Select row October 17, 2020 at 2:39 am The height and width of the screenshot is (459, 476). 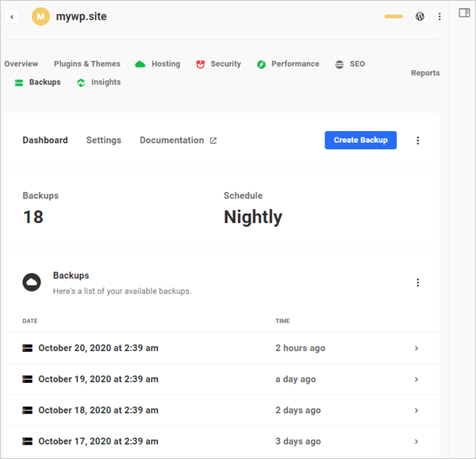(222, 441)
